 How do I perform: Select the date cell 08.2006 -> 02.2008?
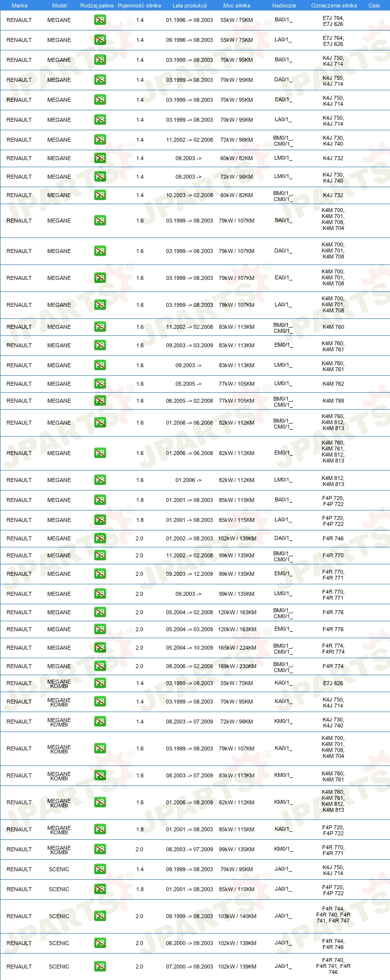pos(190,666)
